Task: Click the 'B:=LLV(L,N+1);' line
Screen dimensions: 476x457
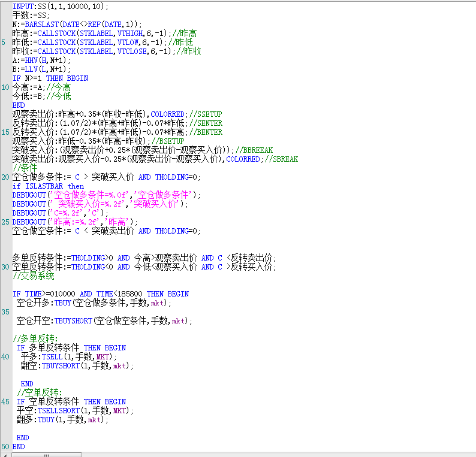Action: coord(41,69)
